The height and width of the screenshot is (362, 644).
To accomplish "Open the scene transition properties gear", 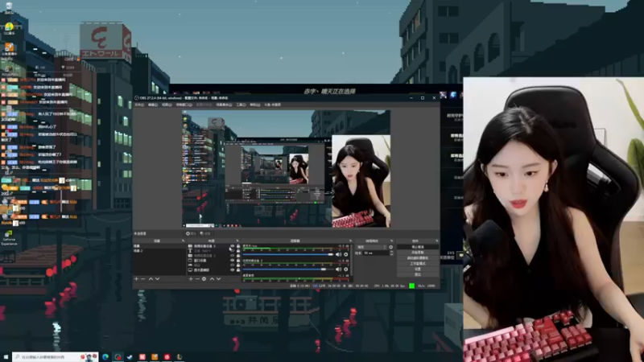I will 390,247.
